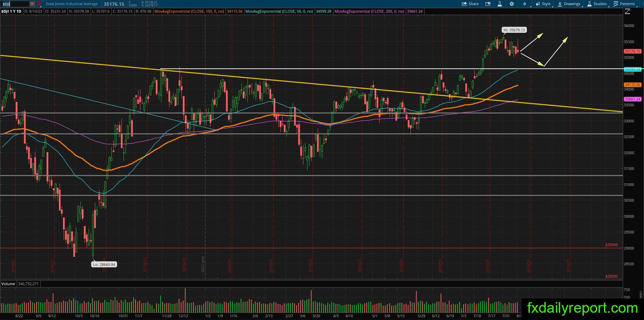644x320 pixels.
Task: Click the $29000 price level label
Action: (x=611, y=245)
